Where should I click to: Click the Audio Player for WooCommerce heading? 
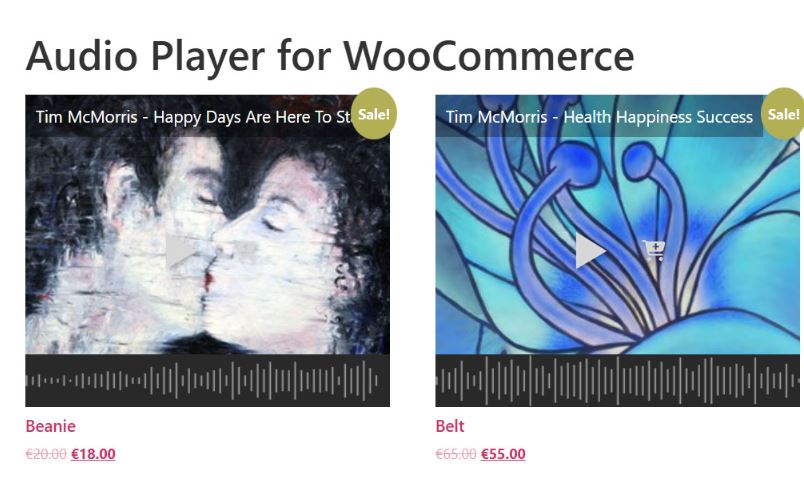[x=330, y=55]
